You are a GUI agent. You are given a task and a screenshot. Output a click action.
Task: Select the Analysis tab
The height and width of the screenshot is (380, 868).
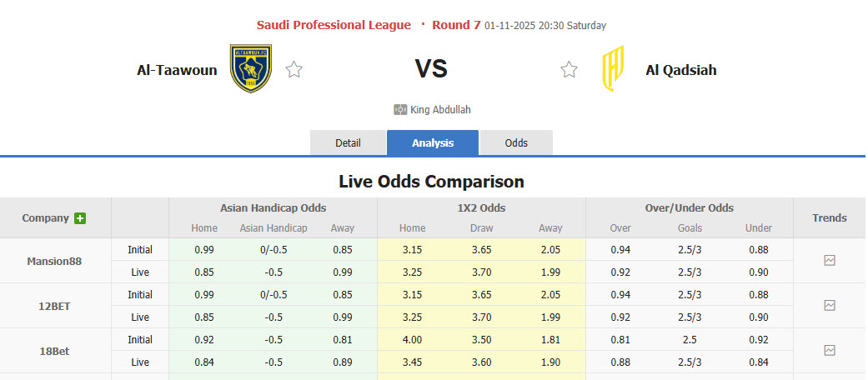coord(433,142)
